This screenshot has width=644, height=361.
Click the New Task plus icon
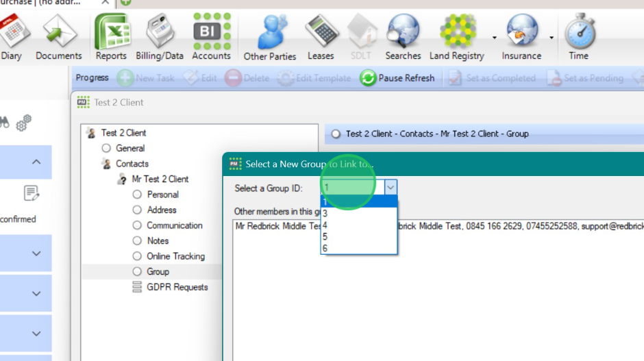click(125, 77)
